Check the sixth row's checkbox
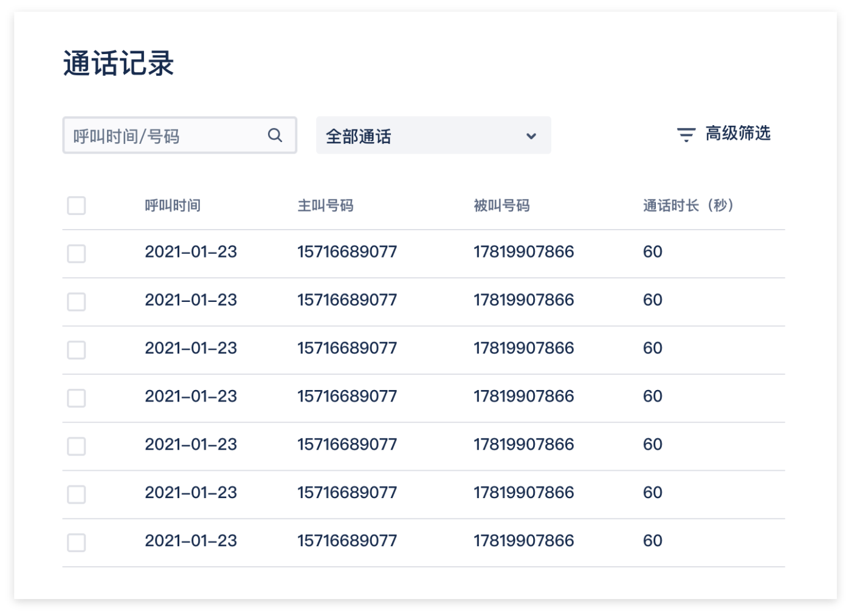The image size is (851, 616). 77,495
